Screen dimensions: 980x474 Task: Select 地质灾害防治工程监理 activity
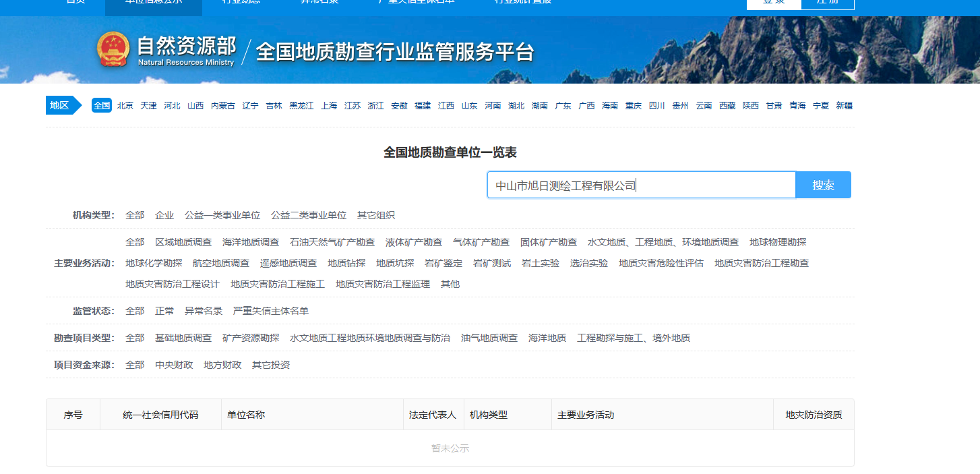pos(383,285)
